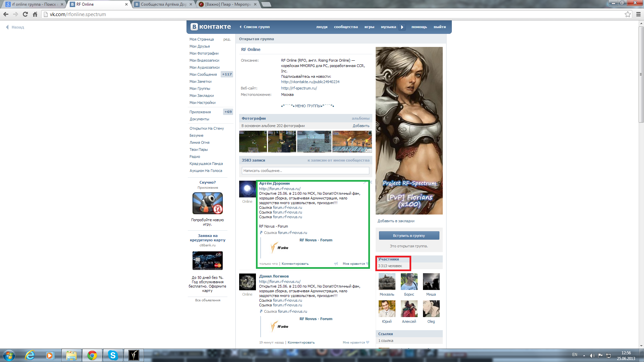Click the bookmark star in address bar

coord(628,14)
